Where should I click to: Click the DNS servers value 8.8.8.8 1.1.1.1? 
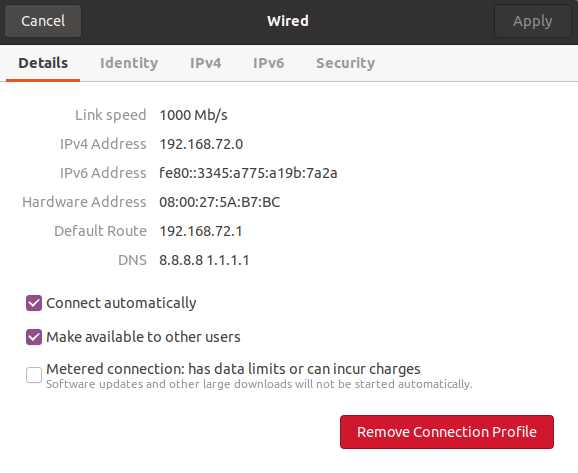[204, 260]
